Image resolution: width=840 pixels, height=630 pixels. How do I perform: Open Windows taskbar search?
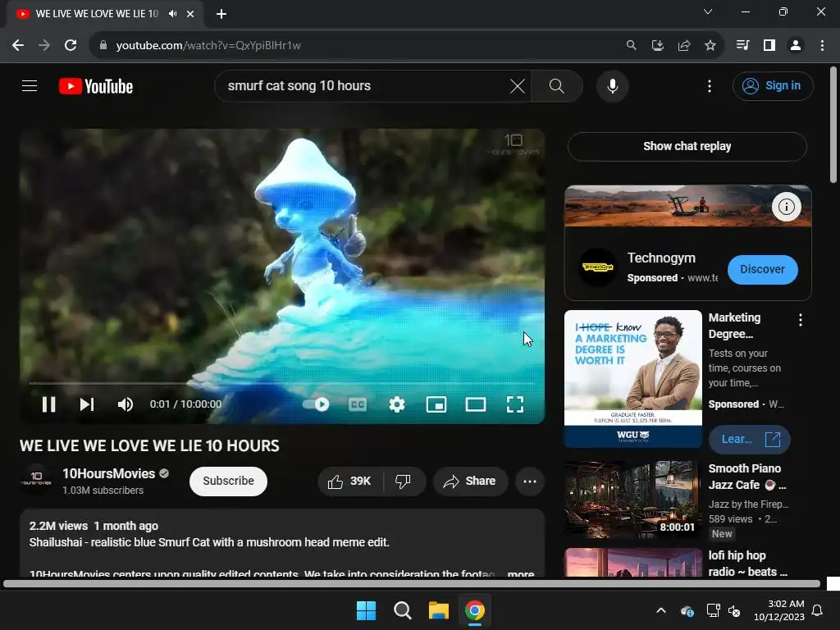[x=402, y=610]
